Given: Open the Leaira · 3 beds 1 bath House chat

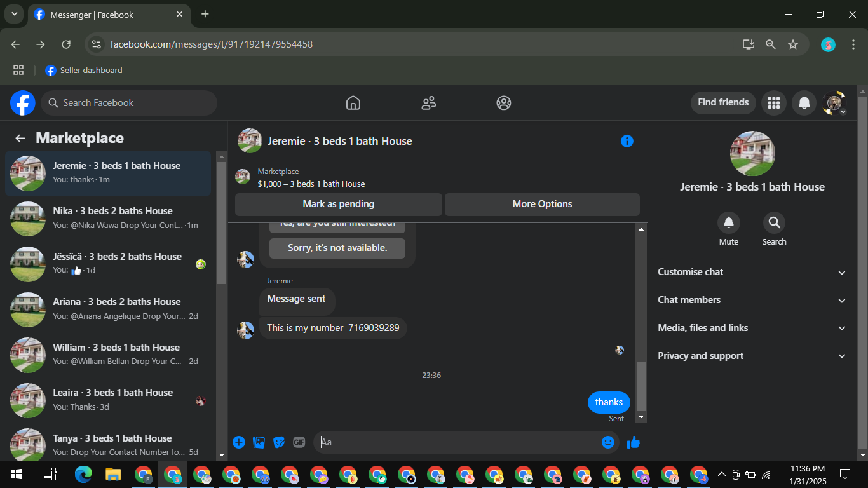Looking at the screenshot, I should (x=108, y=400).
